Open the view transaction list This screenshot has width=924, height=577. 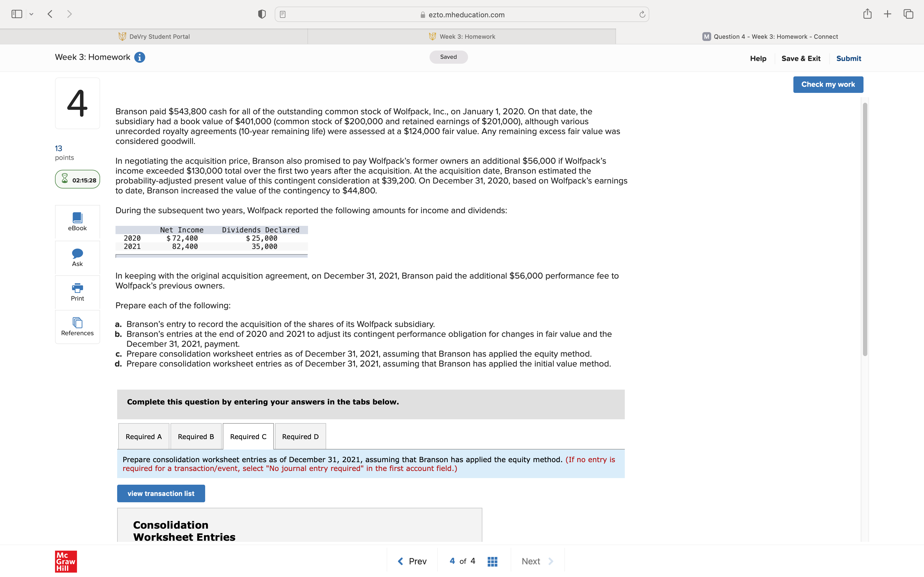[x=161, y=493]
